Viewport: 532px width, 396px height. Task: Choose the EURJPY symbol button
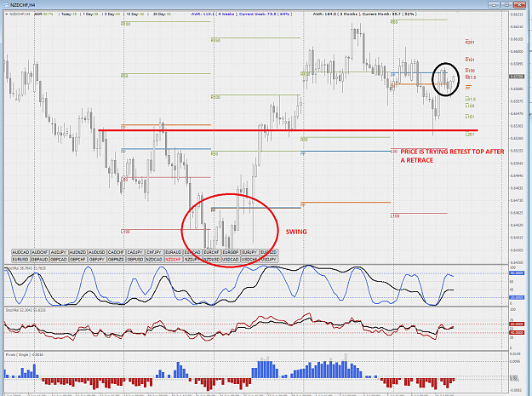click(249, 252)
